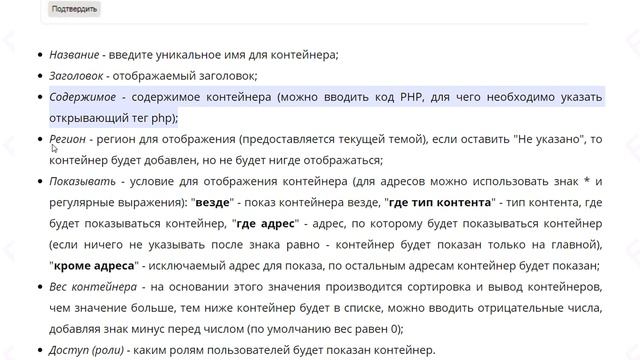Click text каким ролям пользователей

click(x=211, y=350)
